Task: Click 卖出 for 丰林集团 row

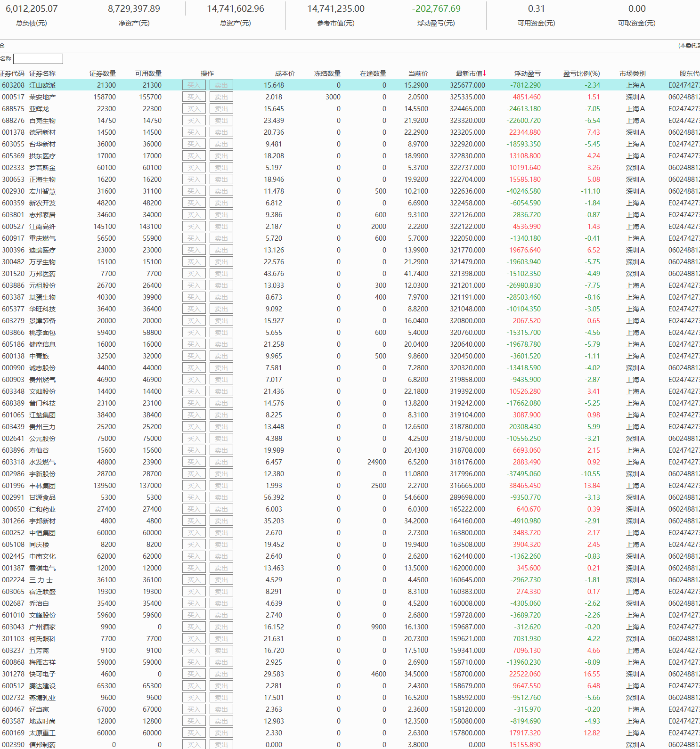Action: pos(221,486)
